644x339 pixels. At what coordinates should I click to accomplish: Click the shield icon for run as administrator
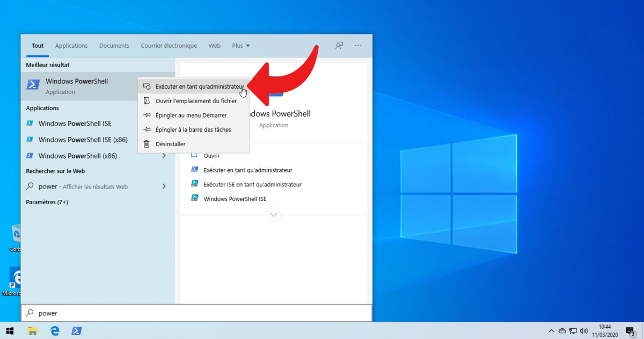[147, 86]
